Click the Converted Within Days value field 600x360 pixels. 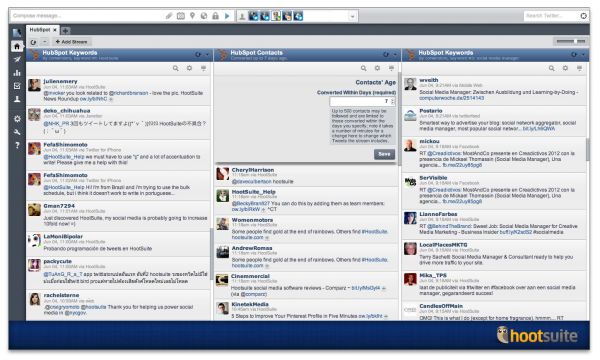coord(360,101)
